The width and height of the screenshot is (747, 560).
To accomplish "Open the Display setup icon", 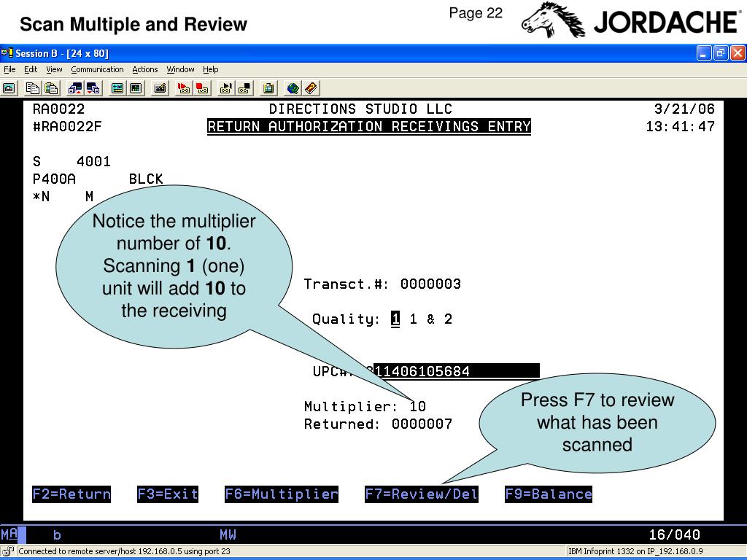I will 117,88.
